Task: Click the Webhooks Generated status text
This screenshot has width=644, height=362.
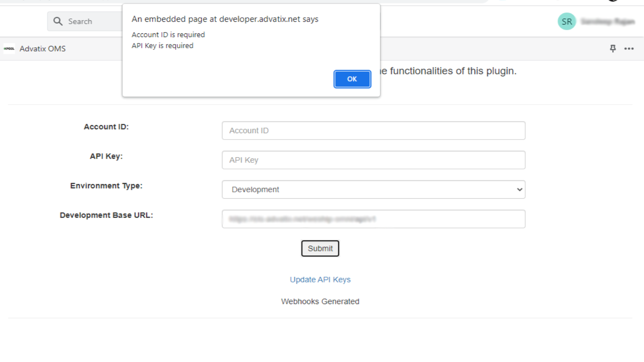Action: [x=320, y=301]
